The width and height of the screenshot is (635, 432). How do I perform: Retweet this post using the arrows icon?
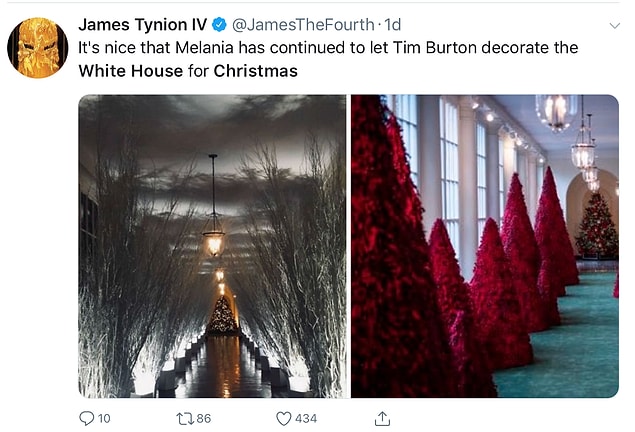[x=185, y=418]
